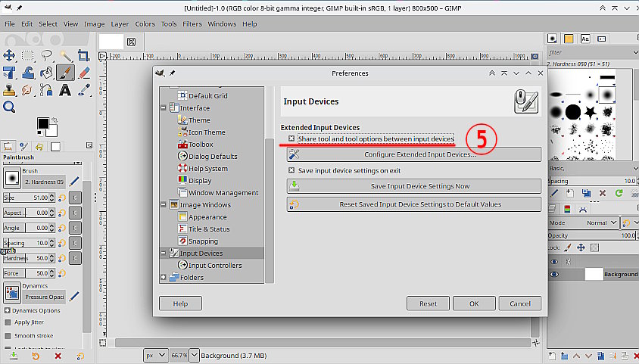This screenshot has width=639, height=364.
Task: Reset Saved Input Device Settings to Defaults
Action: tap(414, 204)
